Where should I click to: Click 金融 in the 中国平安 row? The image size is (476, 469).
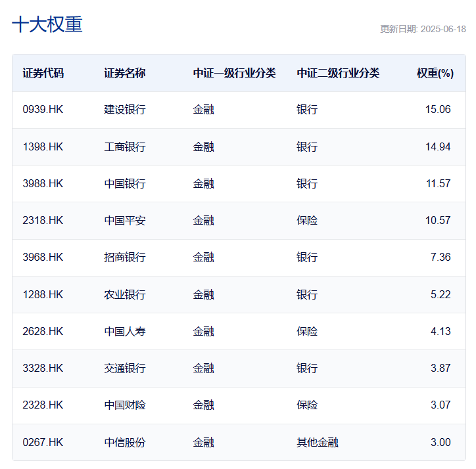point(203,220)
